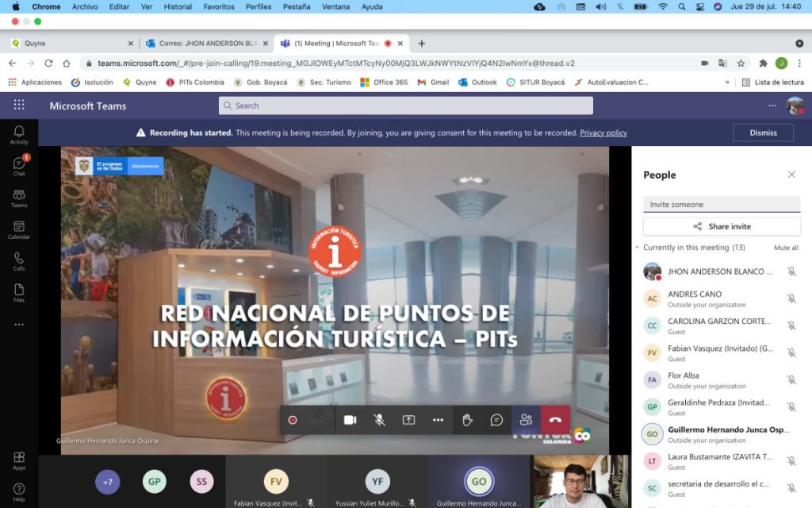Viewport: 812px width, 508px height.
Task: Select Guillermo Hernando Junca in People list
Action: 720,434
